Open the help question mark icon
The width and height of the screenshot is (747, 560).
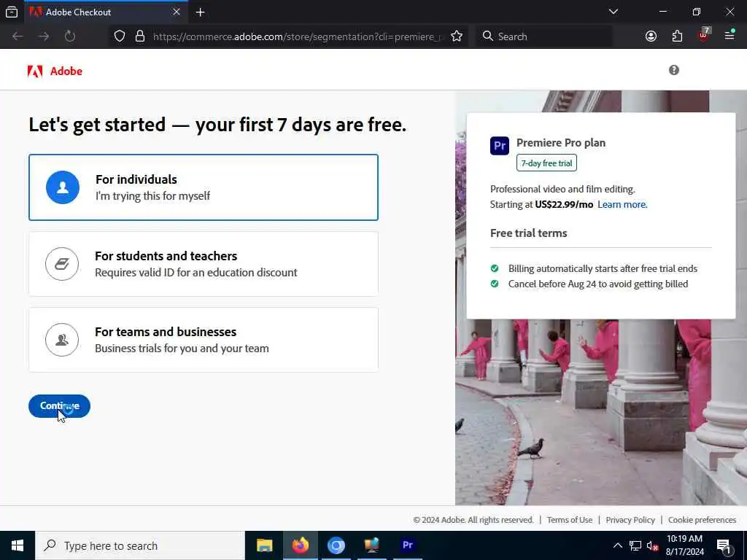pos(673,70)
